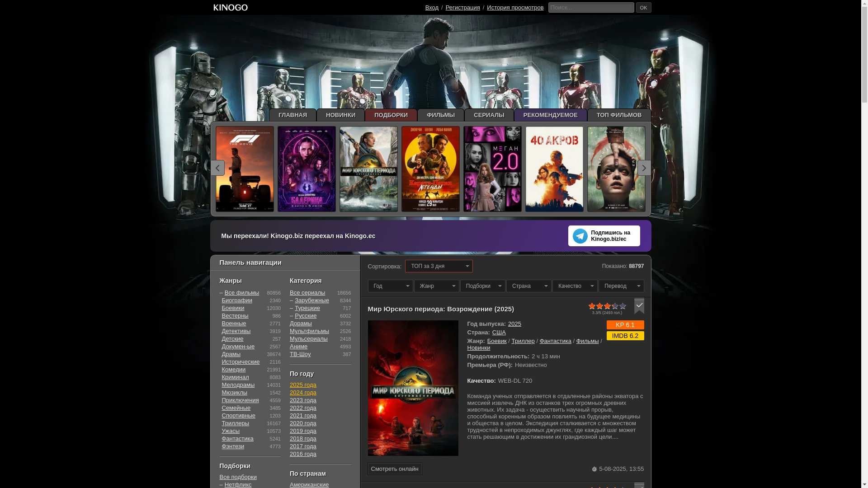Screen dimensions: 868x488
Task: Open the Турецкие series category
Action: click(x=307, y=308)
